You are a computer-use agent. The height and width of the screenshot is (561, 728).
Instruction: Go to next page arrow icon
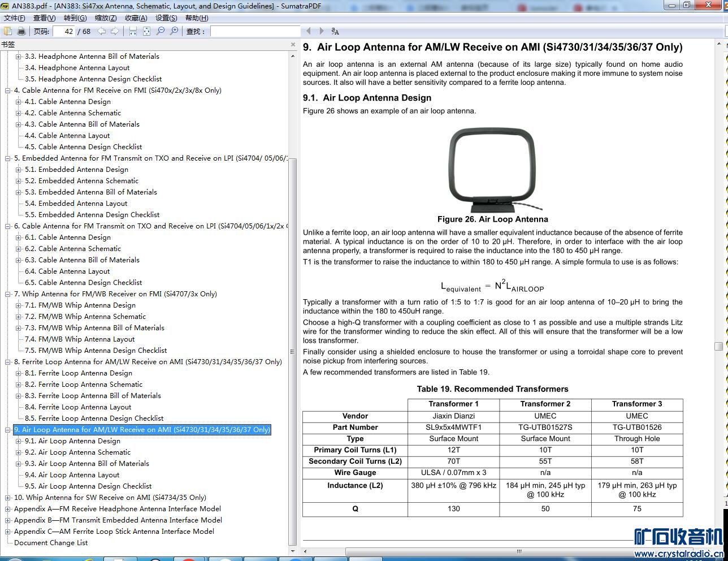click(x=115, y=31)
